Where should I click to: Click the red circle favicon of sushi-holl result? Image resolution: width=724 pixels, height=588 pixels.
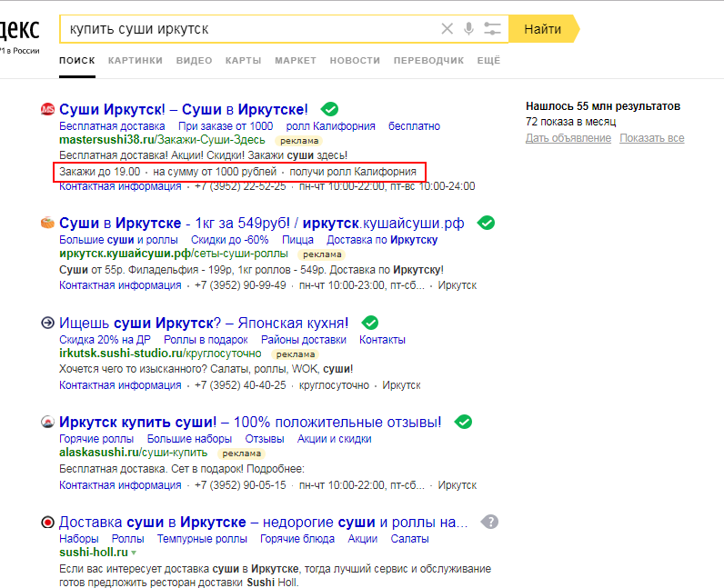point(47,522)
